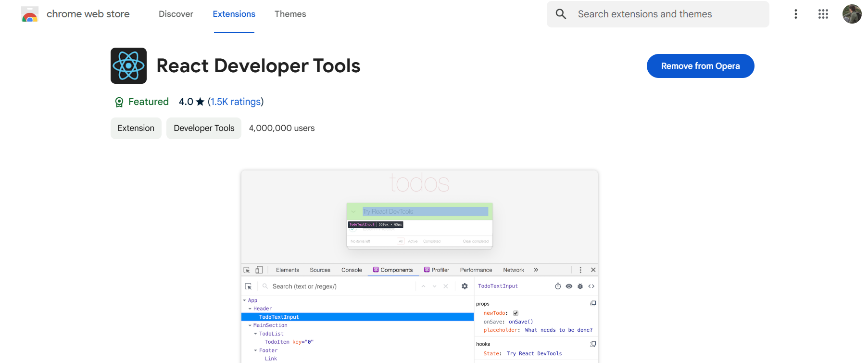Click the onSave() prop value
The width and height of the screenshot is (868, 363).
(521, 322)
